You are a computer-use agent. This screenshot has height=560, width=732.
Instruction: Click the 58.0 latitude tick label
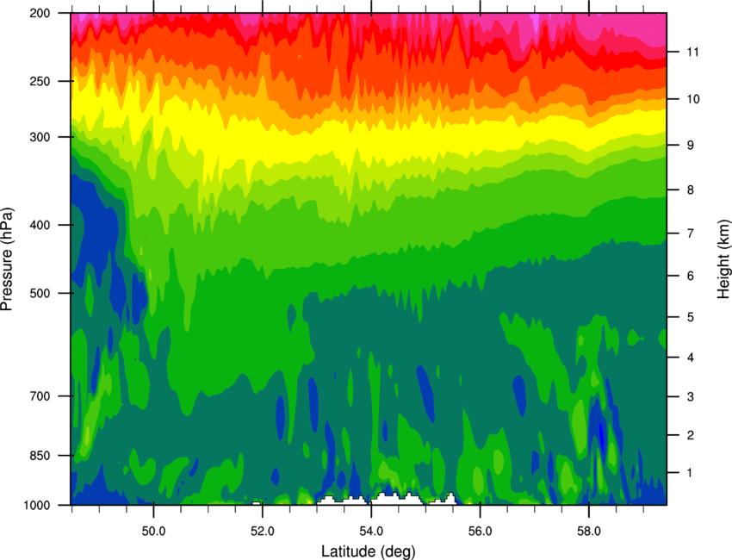[x=589, y=531]
